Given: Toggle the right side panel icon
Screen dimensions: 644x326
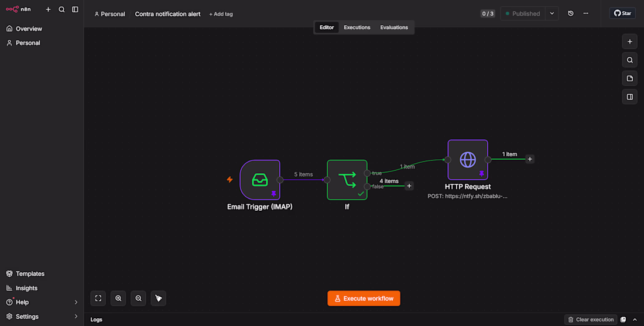Looking at the screenshot, I should point(629,97).
